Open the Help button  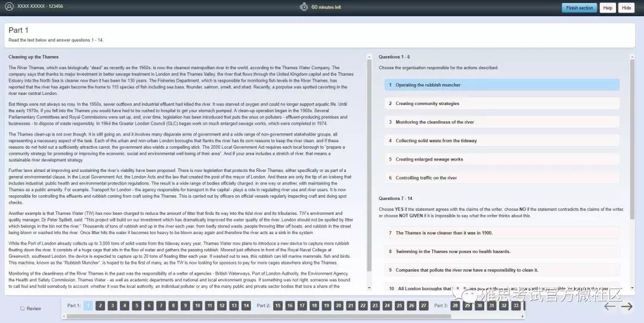coord(608,8)
